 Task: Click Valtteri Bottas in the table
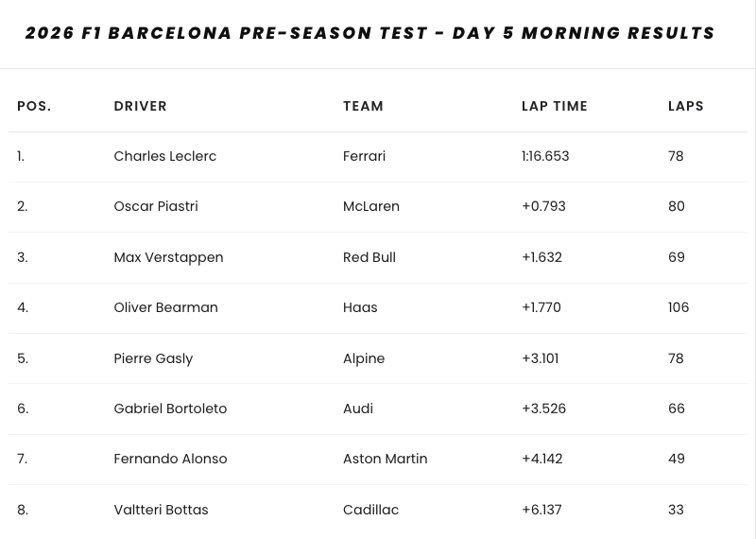pos(161,510)
